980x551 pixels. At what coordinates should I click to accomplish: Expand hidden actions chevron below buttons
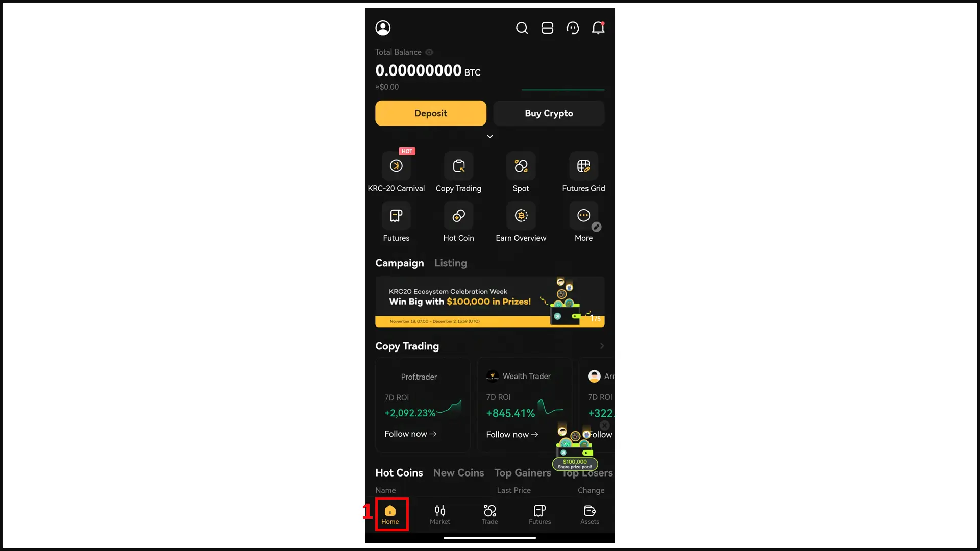[x=489, y=136]
